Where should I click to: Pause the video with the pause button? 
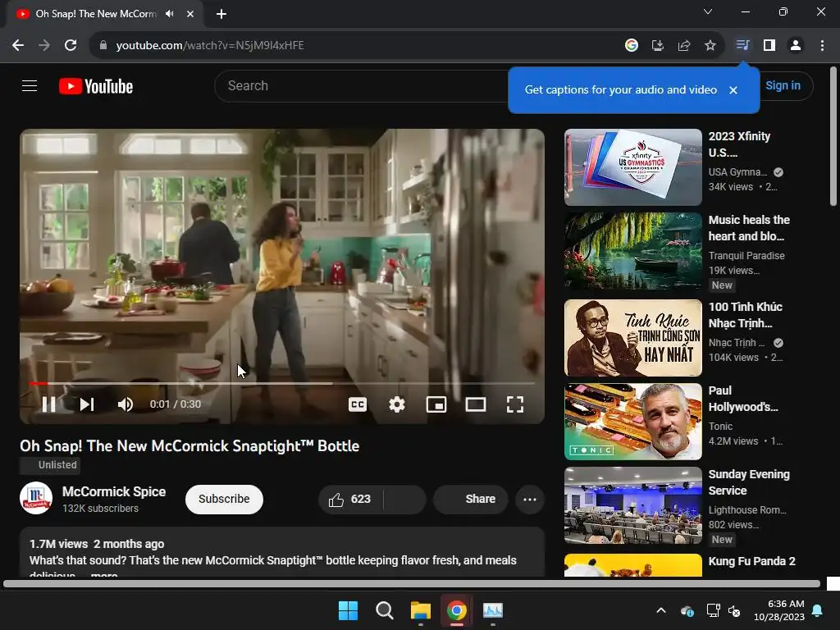coord(48,404)
